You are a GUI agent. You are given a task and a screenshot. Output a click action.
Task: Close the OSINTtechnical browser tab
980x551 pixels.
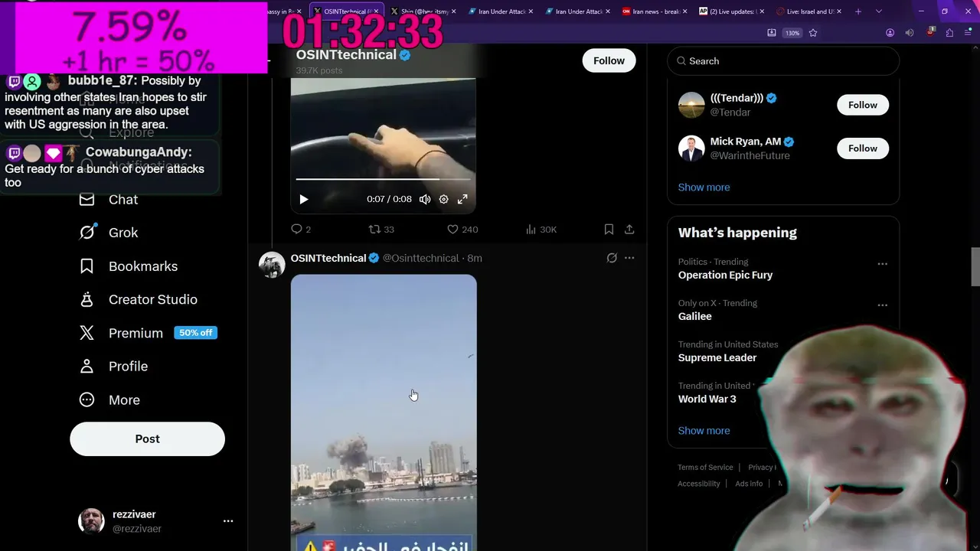tap(376, 11)
